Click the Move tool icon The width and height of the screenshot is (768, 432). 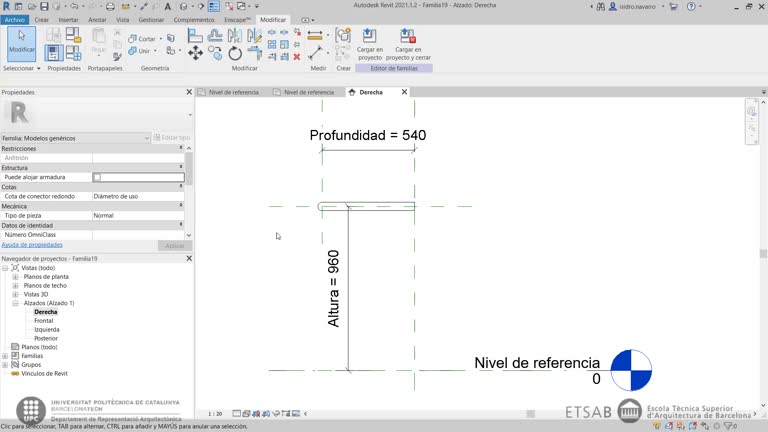click(x=196, y=53)
